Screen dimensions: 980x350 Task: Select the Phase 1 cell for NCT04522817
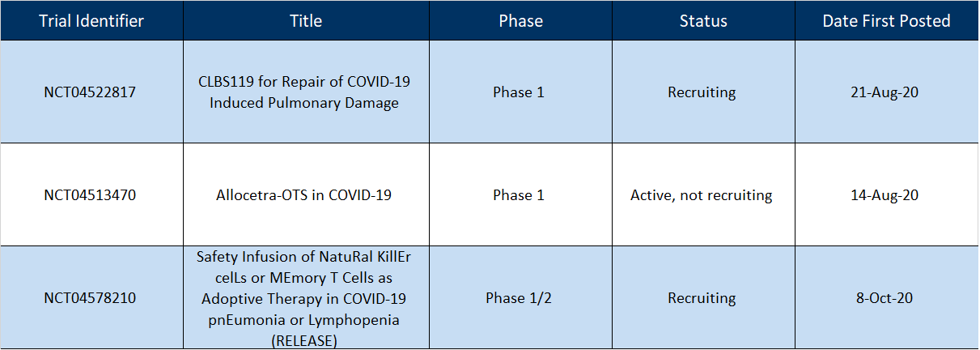pos(520,92)
